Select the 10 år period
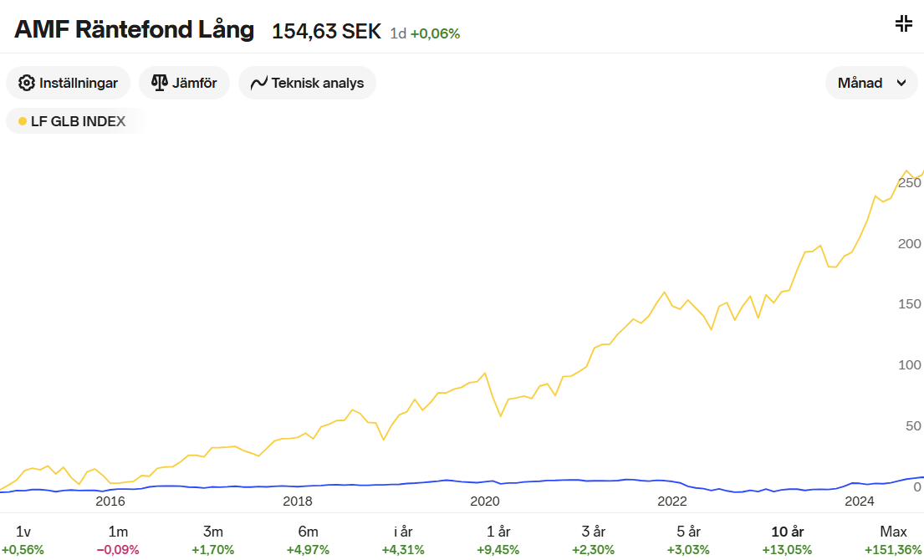Viewport: 924px width, 560px height. (786, 539)
